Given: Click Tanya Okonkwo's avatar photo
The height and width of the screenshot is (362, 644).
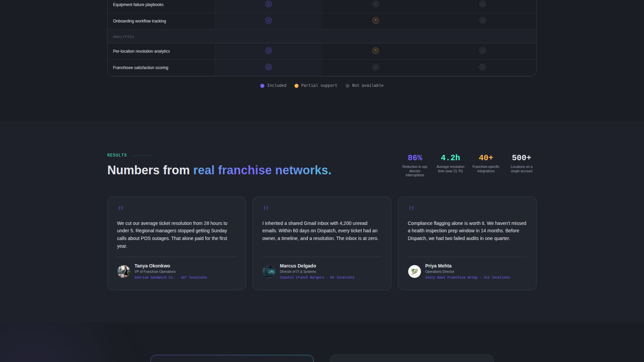Looking at the screenshot, I should coord(124,271).
